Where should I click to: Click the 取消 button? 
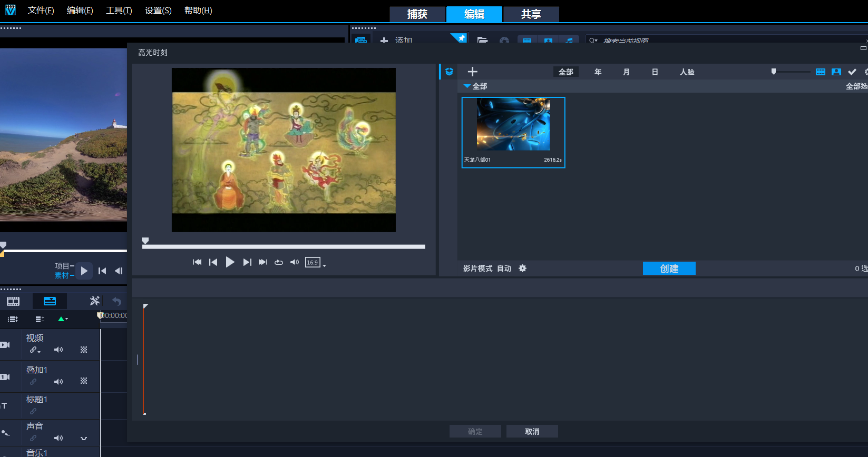click(532, 431)
